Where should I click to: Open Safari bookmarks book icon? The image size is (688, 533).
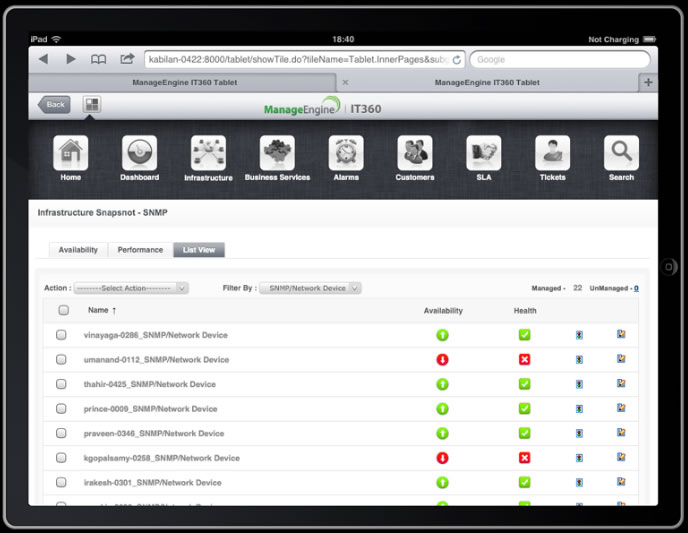click(x=98, y=59)
